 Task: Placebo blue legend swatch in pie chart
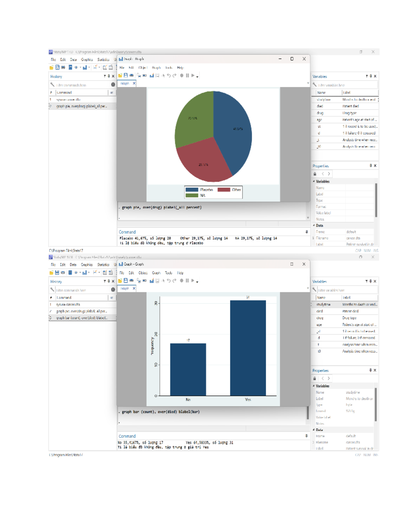pos(192,190)
